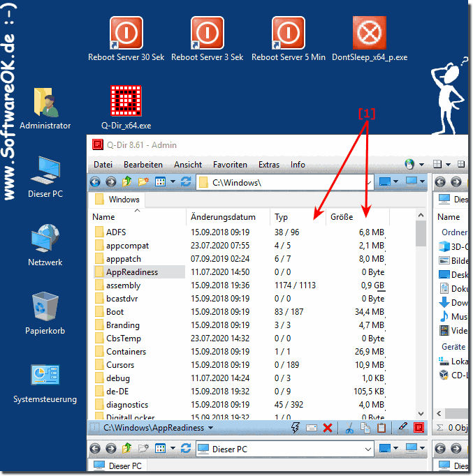Expand the grey monitor dropdown in C:\Windows pane

tap(422, 181)
